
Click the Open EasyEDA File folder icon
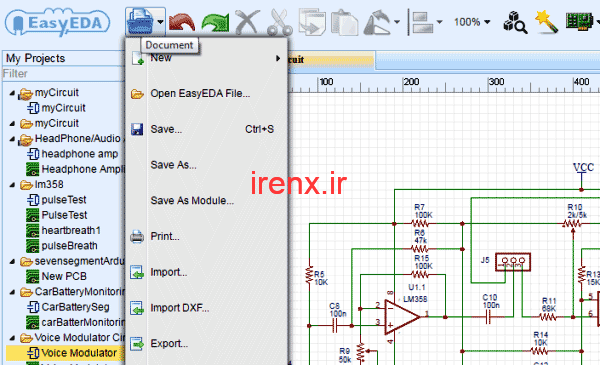pyautogui.click(x=137, y=94)
